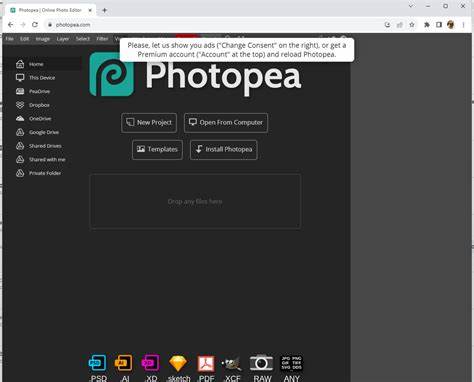Reload the browser page

coord(35,25)
